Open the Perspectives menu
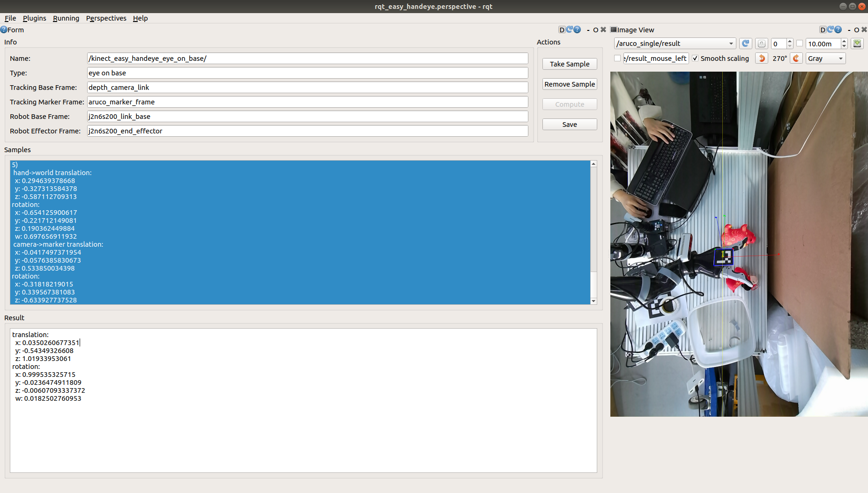This screenshot has height=493, width=868. tap(106, 18)
